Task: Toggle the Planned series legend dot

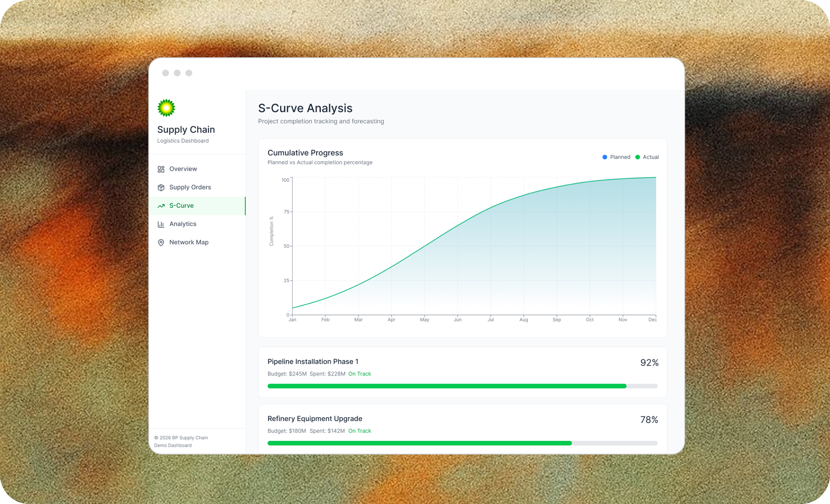Action: [605, 157]
